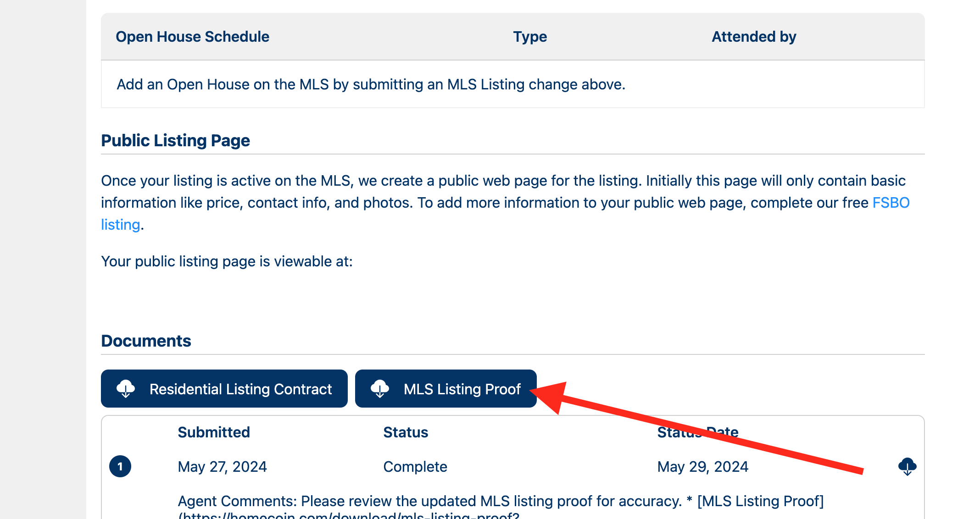Open the MLS Listing Proof button

446,389
